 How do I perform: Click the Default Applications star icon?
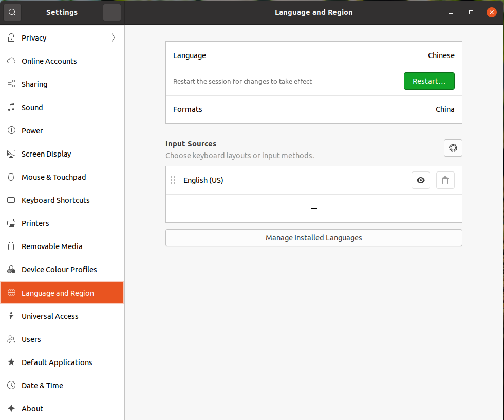tap(11, 362)
